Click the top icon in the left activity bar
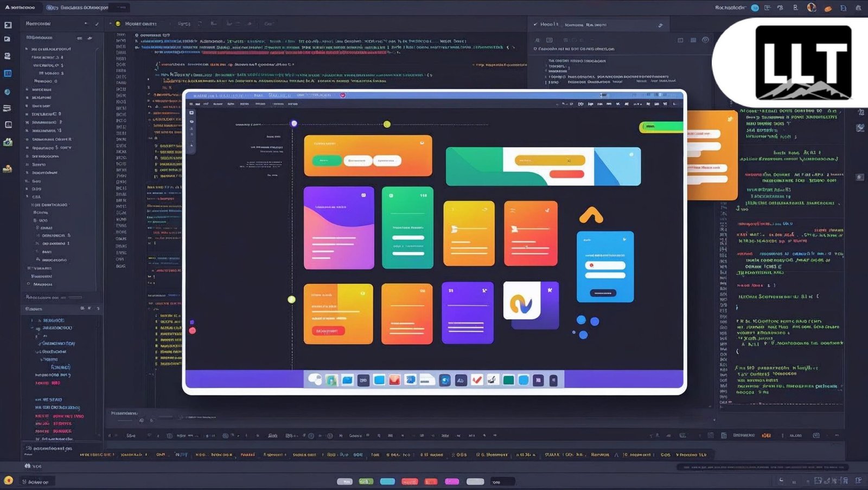 click(8, 25)
